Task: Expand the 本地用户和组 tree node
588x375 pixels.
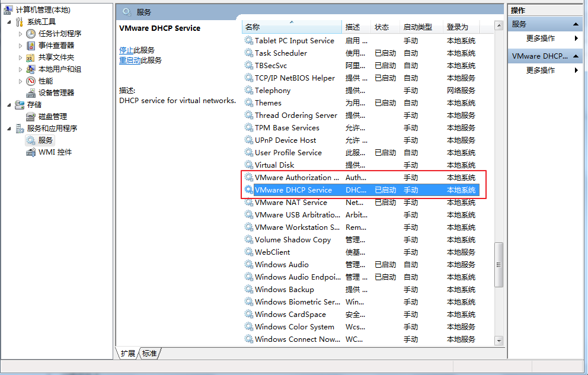Action: [20, 69]
